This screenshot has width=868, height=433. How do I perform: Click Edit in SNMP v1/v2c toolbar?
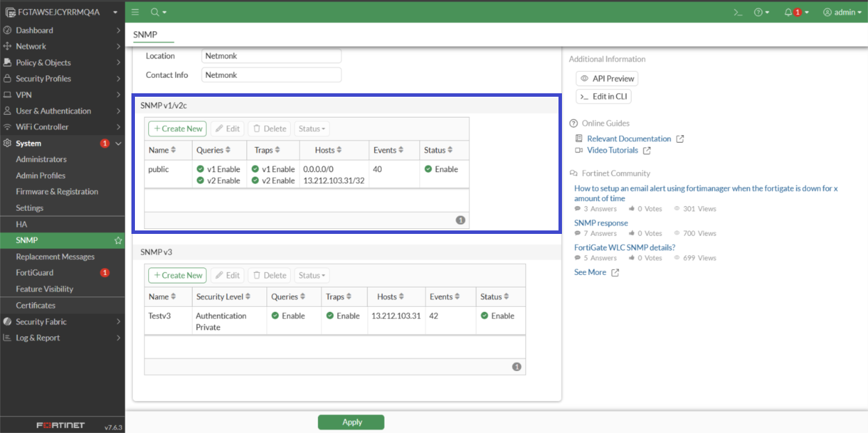coord(227,129)
